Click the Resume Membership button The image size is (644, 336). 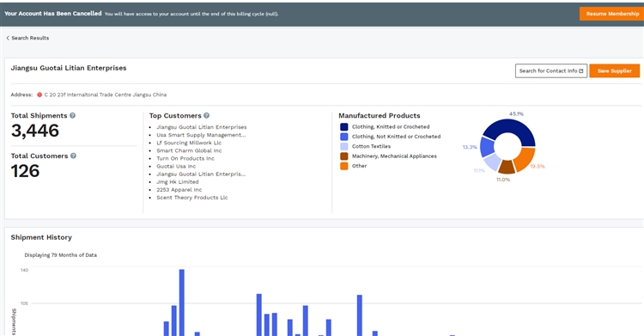pyautogui.click(x=612, y=14)
